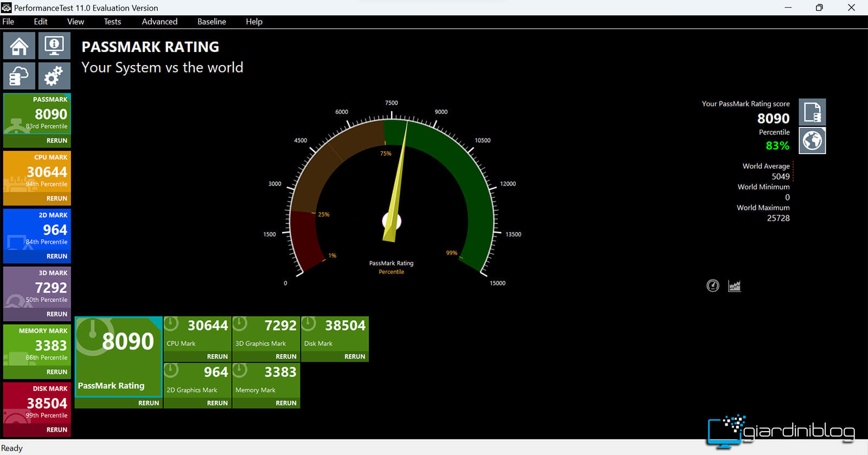The image size is (868, 455).
Task: Click RERUN on the CPU Mark 30644 tile
Action: pos(218,356)
